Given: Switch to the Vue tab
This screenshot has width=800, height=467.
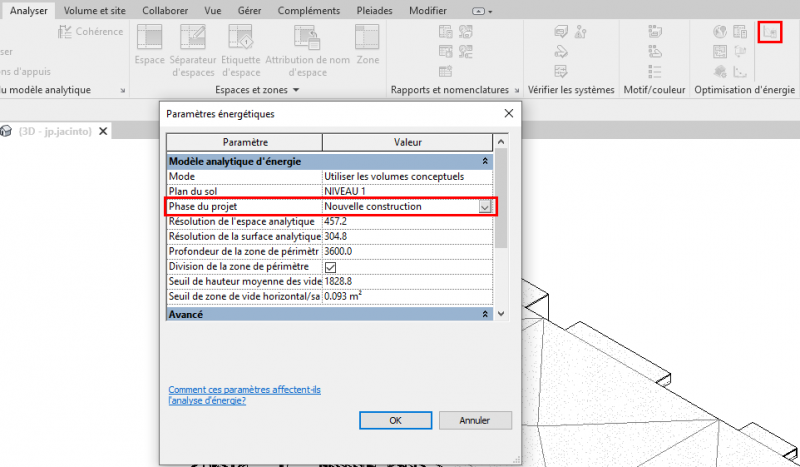Looking at the screenshot, I should tap(213, 10).
